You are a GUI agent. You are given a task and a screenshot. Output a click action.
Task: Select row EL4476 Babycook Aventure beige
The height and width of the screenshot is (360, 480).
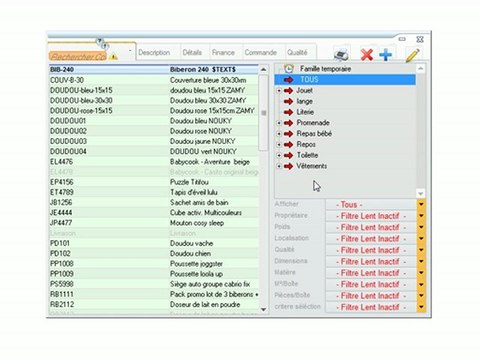[154, 162]
